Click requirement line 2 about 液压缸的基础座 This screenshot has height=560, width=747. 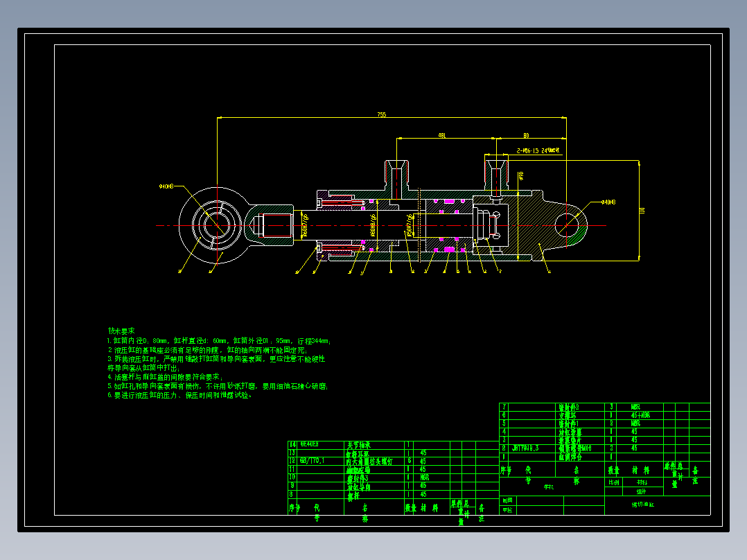pos(208,350)
